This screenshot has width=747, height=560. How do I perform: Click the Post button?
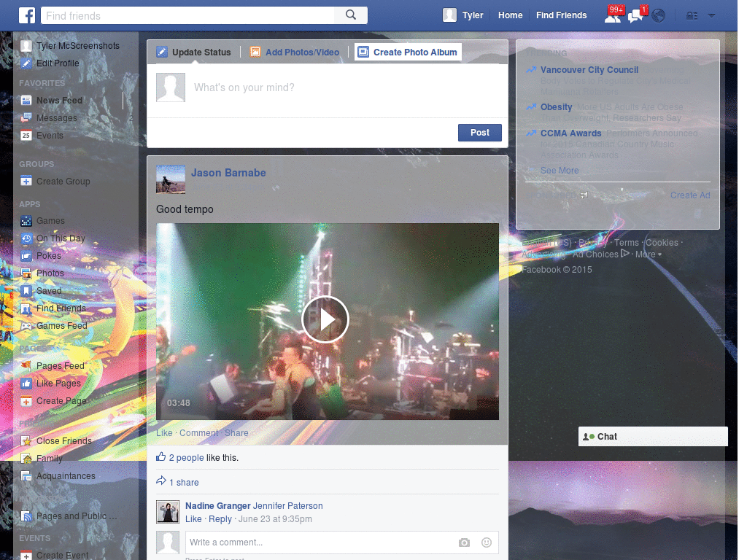479,133
